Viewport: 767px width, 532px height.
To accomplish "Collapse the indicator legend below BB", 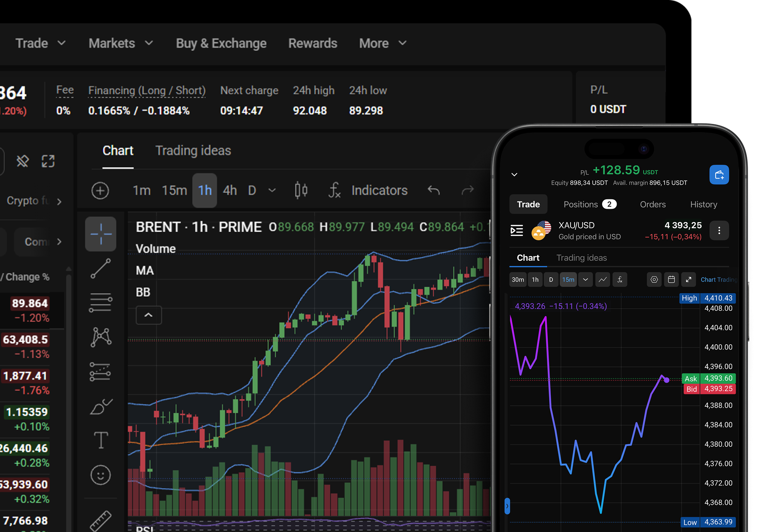I will tap(149, 315).
